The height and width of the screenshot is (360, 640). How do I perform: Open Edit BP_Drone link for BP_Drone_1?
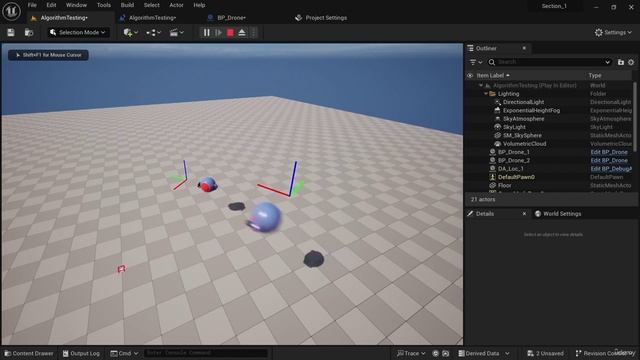tap(609, 152)
